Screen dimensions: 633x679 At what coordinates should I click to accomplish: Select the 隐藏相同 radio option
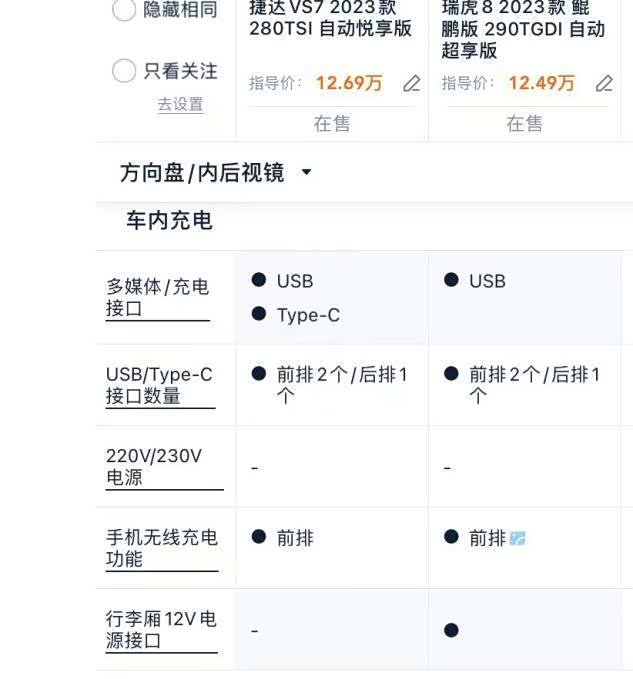point(124,10)
